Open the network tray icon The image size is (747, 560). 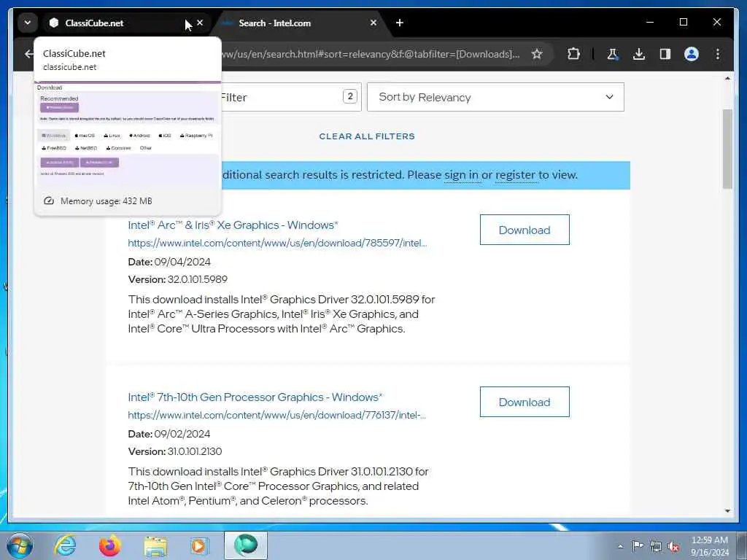tap(656, 546)
